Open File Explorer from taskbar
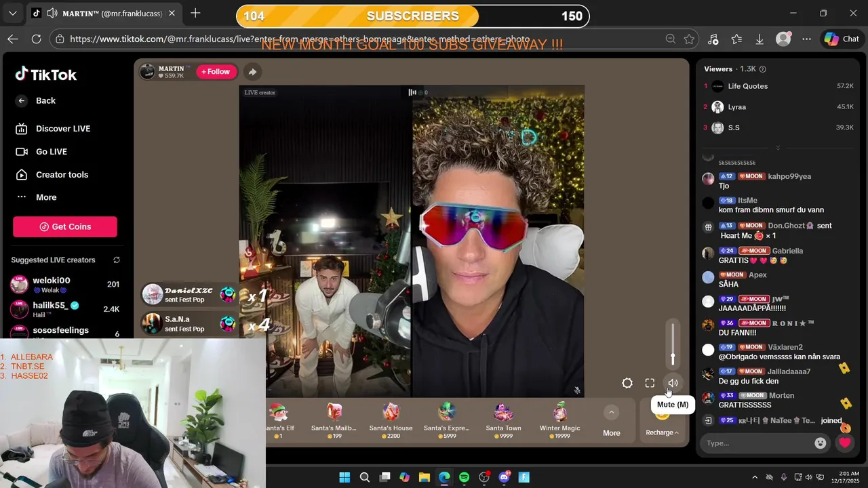 [425, 477]
